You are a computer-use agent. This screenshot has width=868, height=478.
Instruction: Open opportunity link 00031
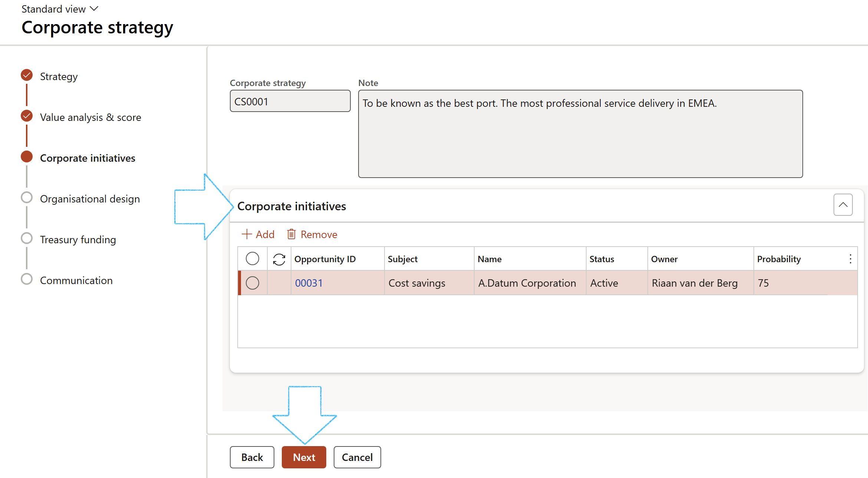[x=308, y=283]
